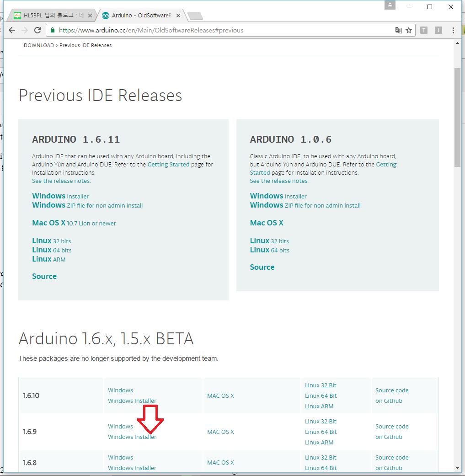This screenshot has width=465, height=476.
Task: Open Source link for Arduino 1.6.11
Action: (x=44, y=276)
